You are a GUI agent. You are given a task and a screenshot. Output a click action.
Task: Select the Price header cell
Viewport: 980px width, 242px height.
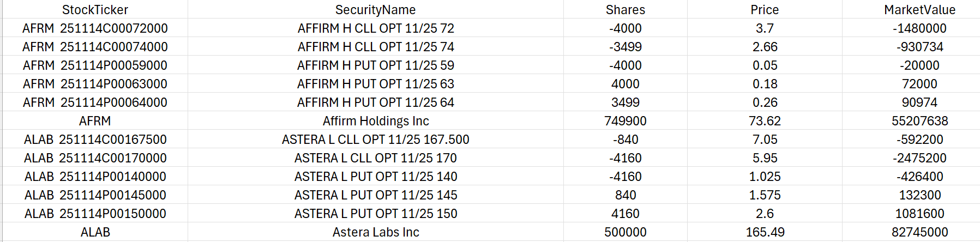765,10
